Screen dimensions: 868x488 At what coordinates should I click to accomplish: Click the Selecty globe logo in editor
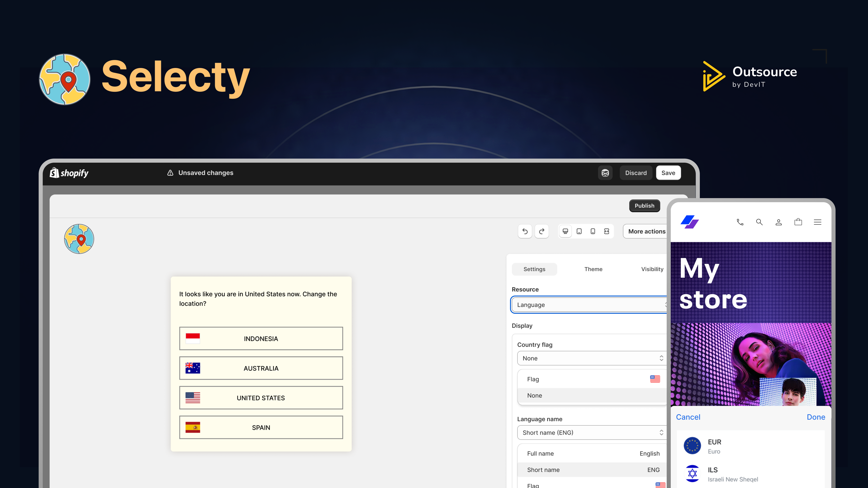(x=79, y=239)
